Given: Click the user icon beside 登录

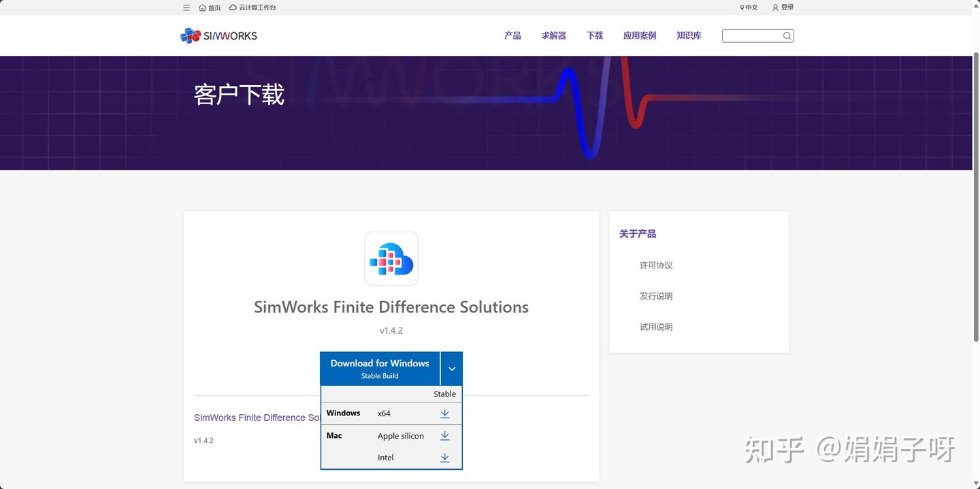Looking at the screenshot, I should pos(774,7).
